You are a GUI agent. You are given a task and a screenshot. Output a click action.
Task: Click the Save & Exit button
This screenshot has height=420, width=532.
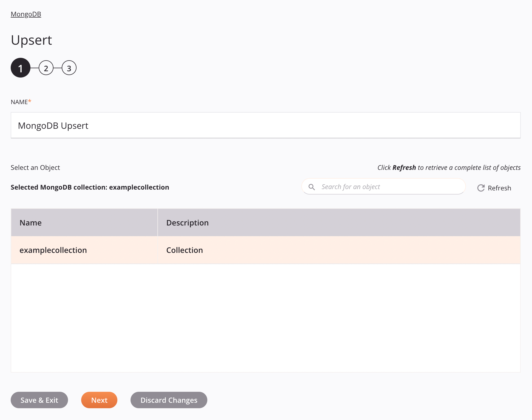coord(39,400)
